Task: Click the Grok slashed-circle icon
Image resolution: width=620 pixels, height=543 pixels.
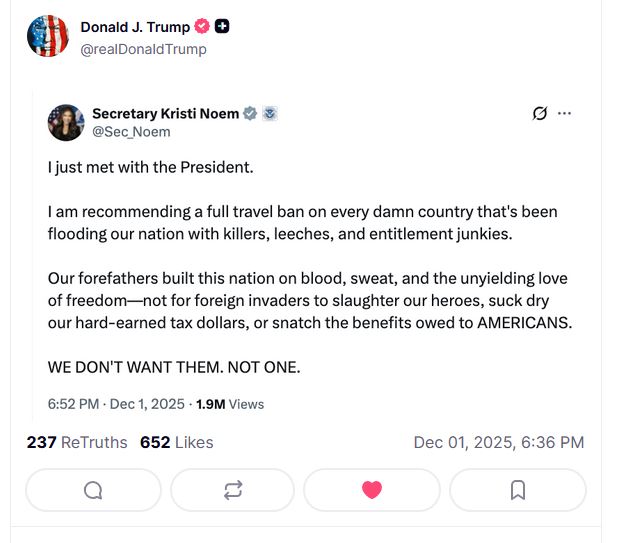Action: (x=540, y=113)
